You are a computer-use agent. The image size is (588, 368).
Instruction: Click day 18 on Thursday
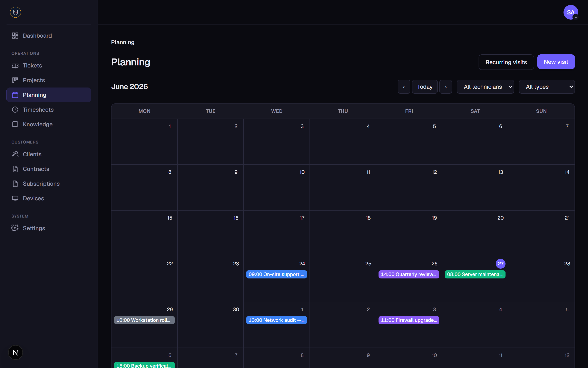[368, 218]
